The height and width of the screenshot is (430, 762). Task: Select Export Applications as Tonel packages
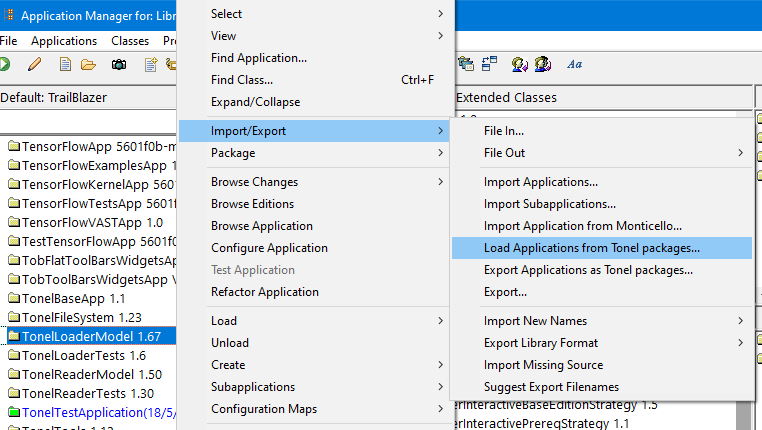[588, 270]
